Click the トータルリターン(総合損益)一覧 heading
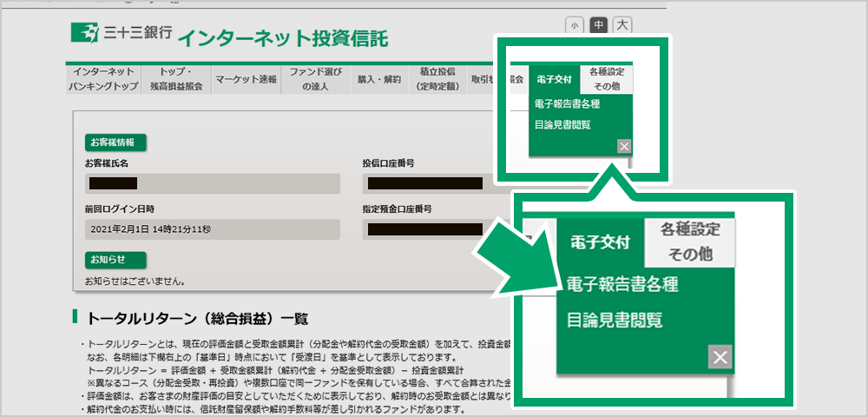Screen dimensions: 868x417 197,319
